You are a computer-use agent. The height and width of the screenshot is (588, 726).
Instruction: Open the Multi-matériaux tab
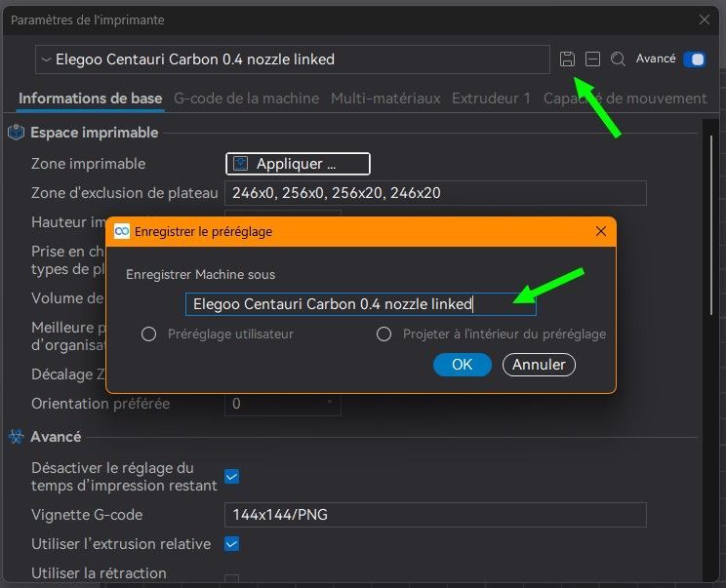(385, 98)
